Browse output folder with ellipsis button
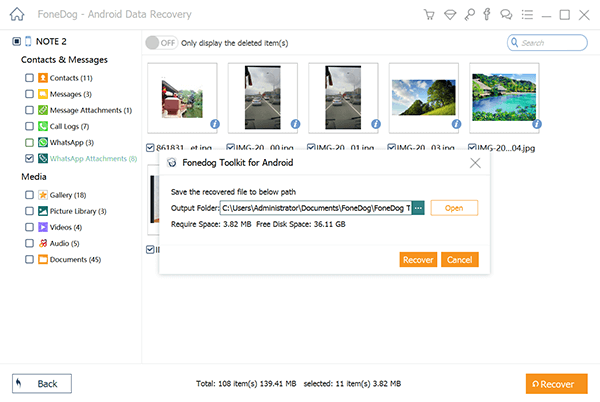600x402 pixels. [418, 208]
